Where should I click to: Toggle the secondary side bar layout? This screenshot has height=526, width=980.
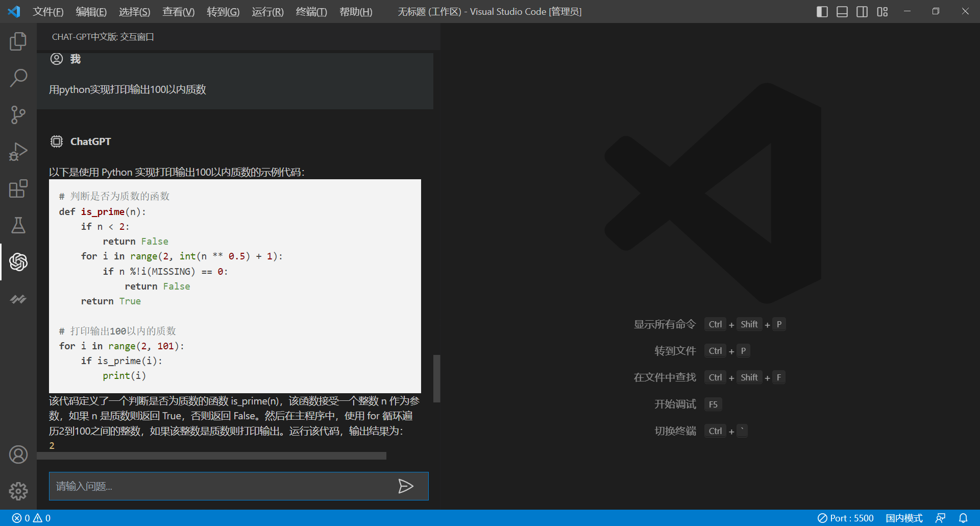[x=862, y=11]
